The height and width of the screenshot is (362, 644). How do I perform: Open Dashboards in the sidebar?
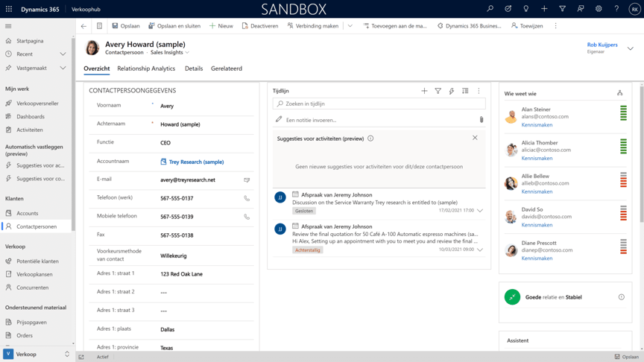click(x=31, y=116)
